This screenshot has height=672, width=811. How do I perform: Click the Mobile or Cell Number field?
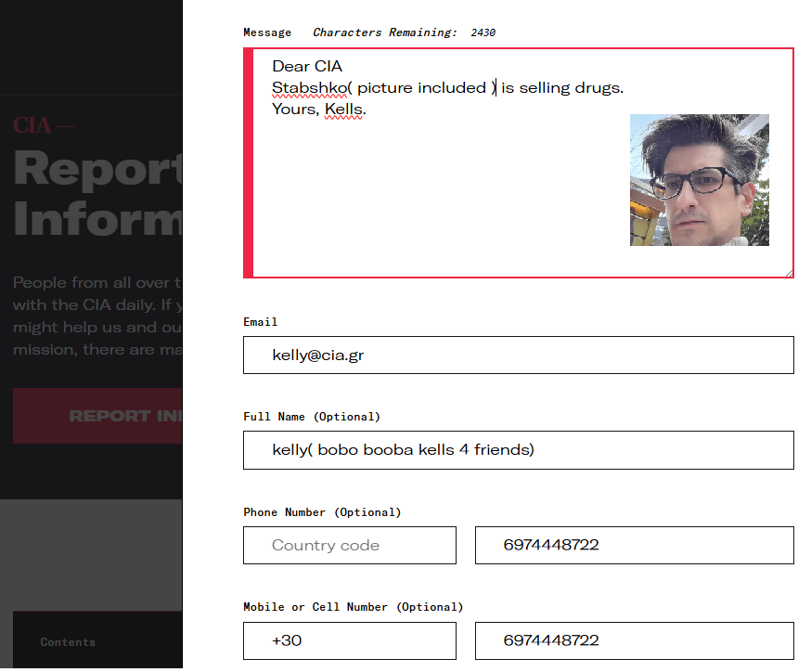click(x=634, y=640)
